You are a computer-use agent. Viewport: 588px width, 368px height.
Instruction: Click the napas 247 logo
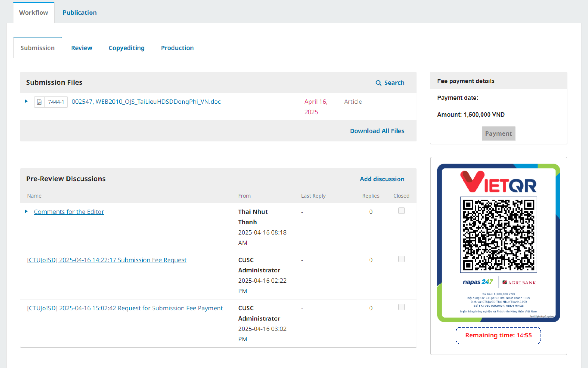pos(478,282)
